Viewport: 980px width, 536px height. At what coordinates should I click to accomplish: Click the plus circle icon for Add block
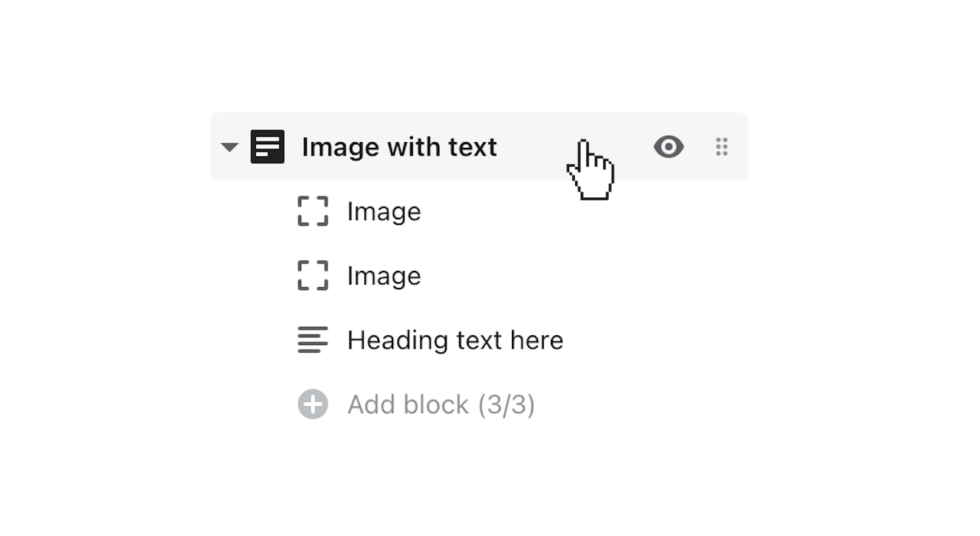tap(313, 404)
